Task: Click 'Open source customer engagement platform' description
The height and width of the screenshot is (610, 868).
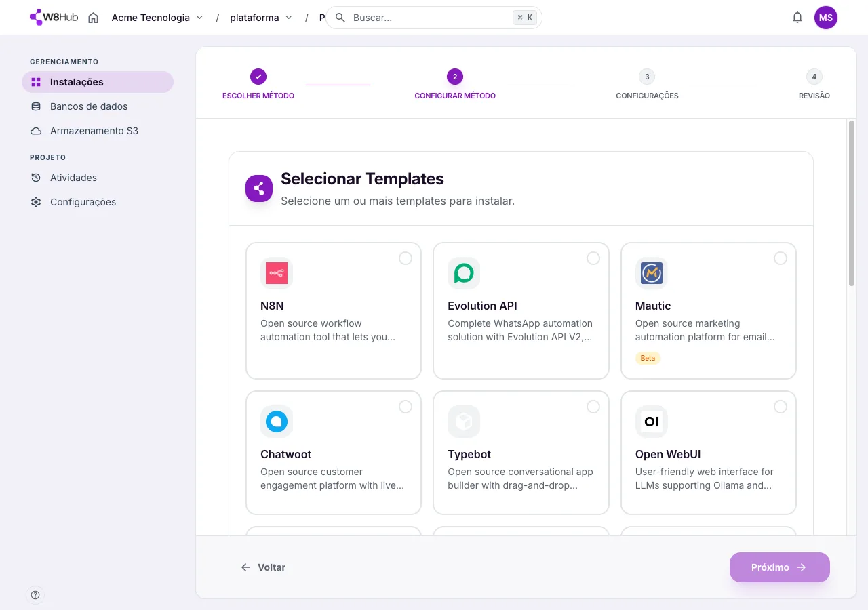Action: click(x=332, y=479)
